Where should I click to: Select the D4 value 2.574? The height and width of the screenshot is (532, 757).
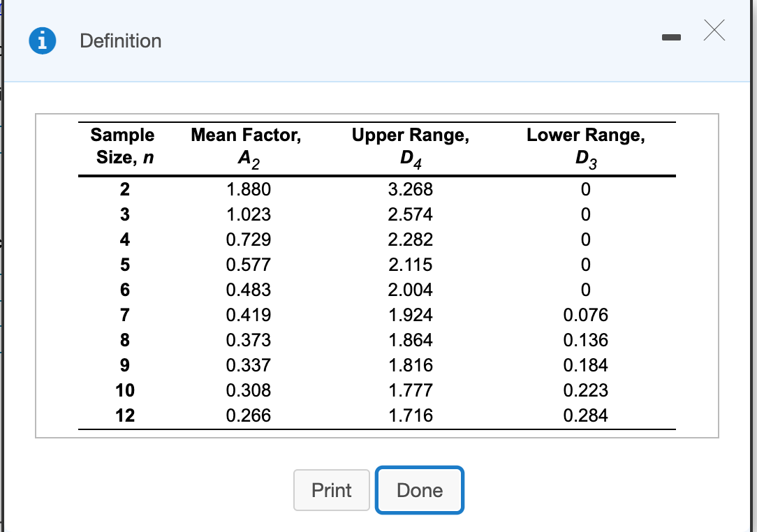click(412, 214)
